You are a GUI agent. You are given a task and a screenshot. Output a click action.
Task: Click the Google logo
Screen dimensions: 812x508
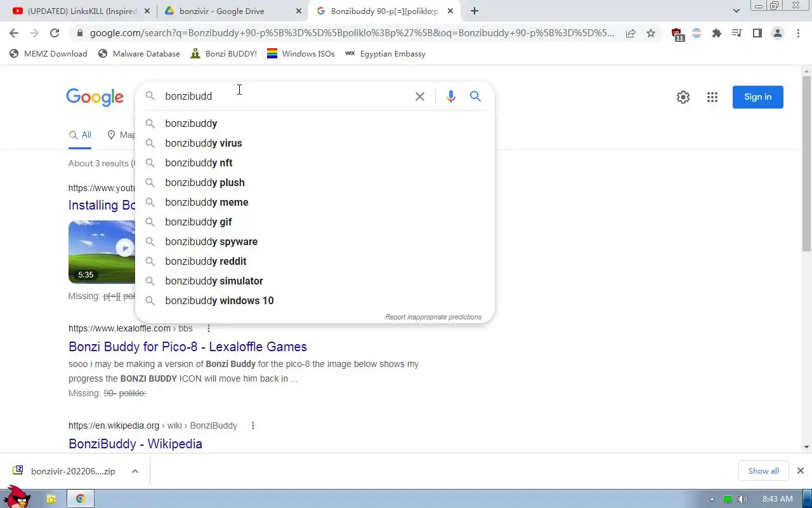point(95,97)
